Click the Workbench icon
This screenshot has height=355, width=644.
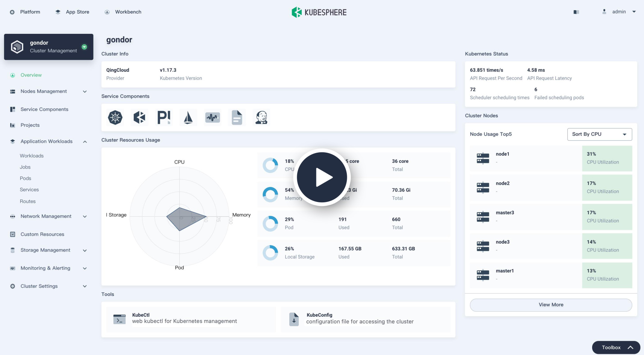(107, 12)
